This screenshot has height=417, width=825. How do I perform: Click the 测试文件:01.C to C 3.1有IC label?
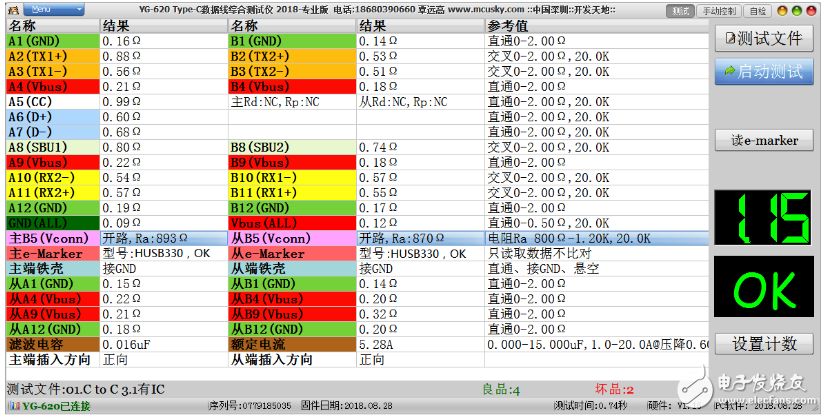86,390
